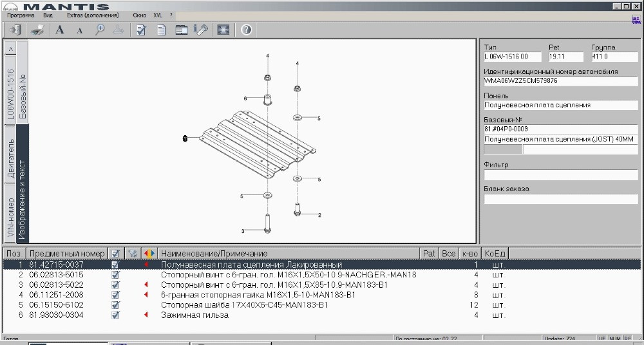Viewport: 644px width, 345px height.
Task: Open the Программа menu
Action: (21, 15)
